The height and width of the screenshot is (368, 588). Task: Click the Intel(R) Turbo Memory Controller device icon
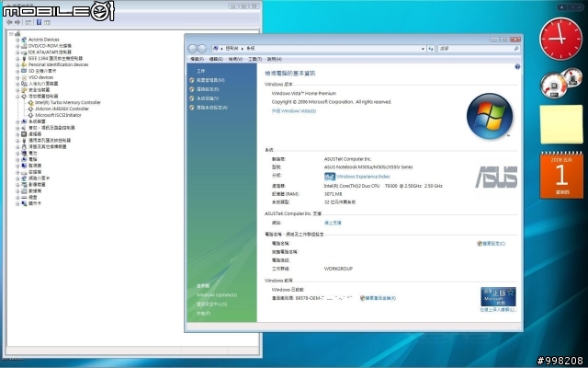click(30, 102)
